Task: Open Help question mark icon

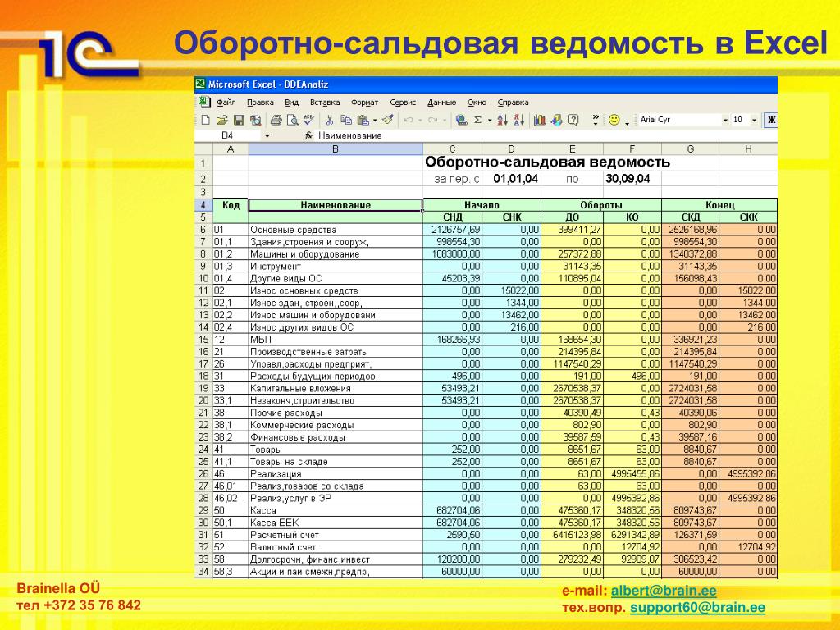Action: (x=573, y=120)
